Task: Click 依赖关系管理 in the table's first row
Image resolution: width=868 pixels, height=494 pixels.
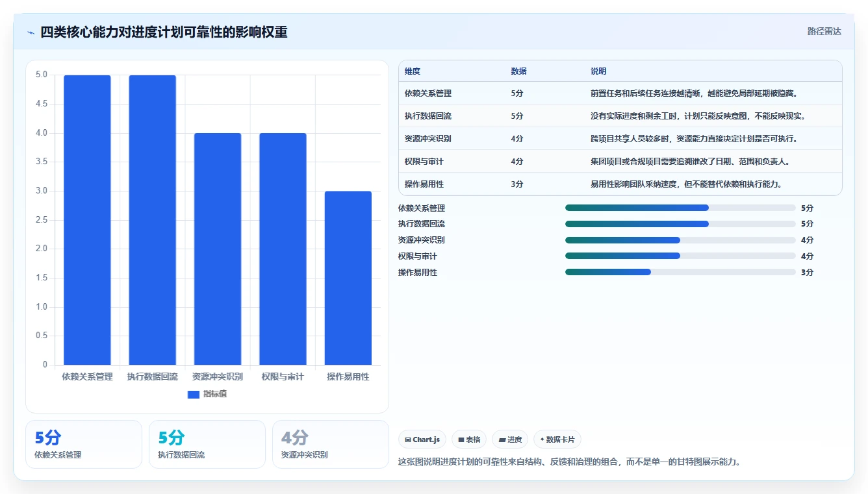Action: (428, 93)
